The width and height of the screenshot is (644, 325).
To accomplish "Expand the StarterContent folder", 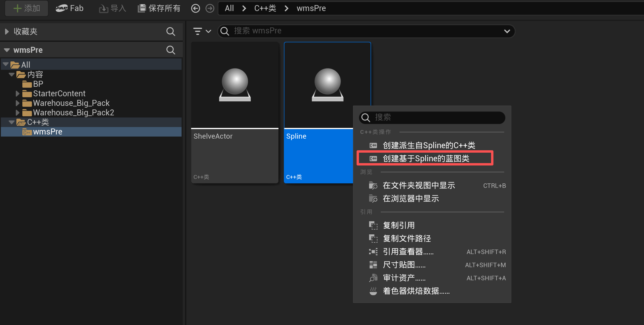I will 18,94.
